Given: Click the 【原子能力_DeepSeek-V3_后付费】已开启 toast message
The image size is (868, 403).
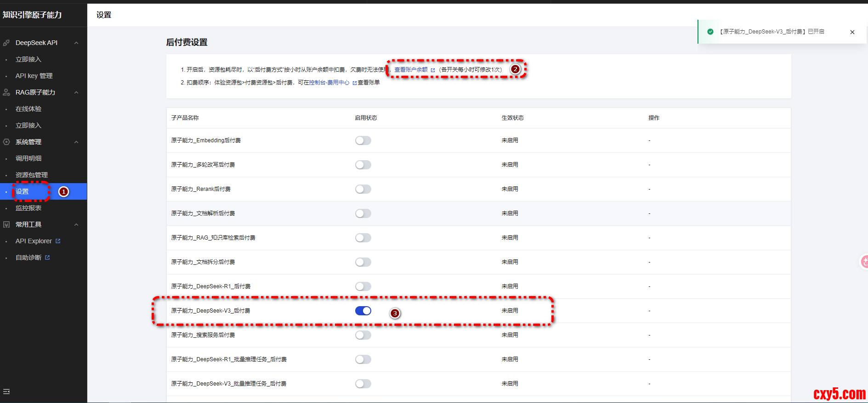Looking at the screenshot, I should 772,32.
